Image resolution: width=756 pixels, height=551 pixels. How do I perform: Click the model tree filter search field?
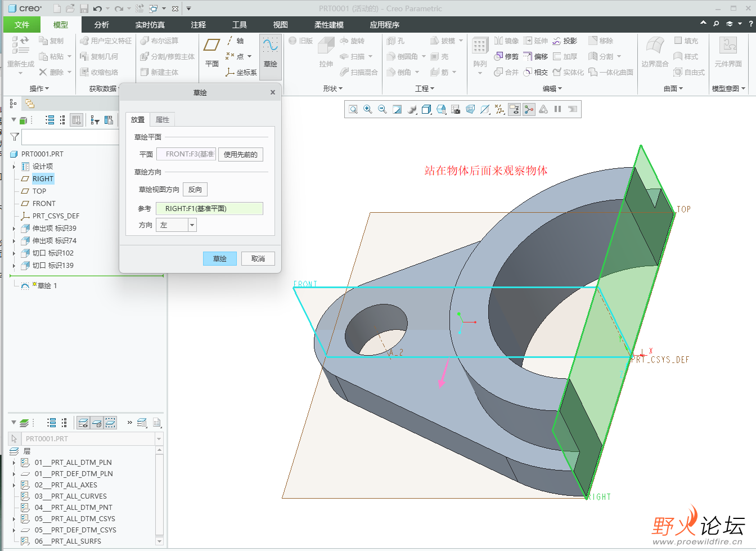click(70, 137)
